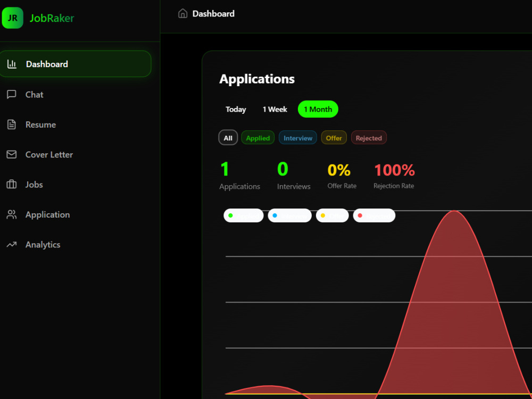
Task: Open Cover Letter via its envelope icon
Action: pos(12,154)
